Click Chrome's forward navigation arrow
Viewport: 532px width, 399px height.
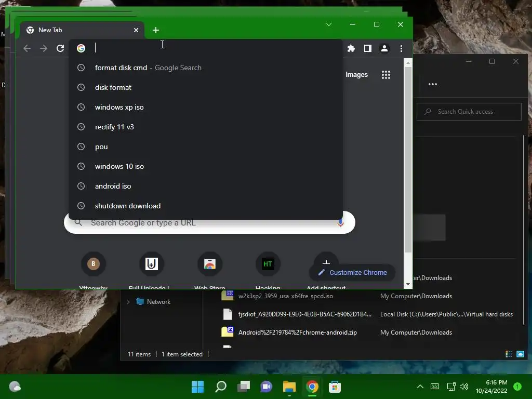(44, 48)
